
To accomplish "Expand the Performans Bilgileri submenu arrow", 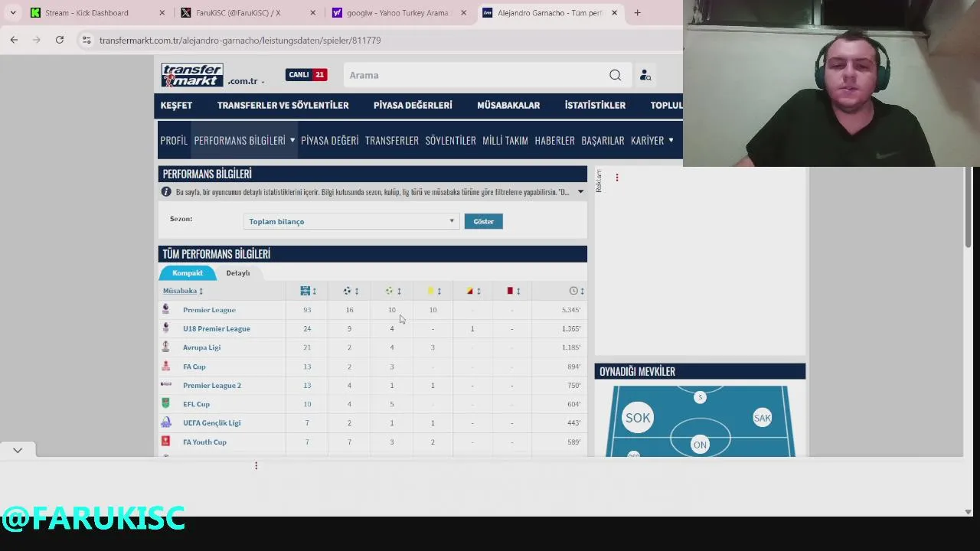I will click(292, 140).
